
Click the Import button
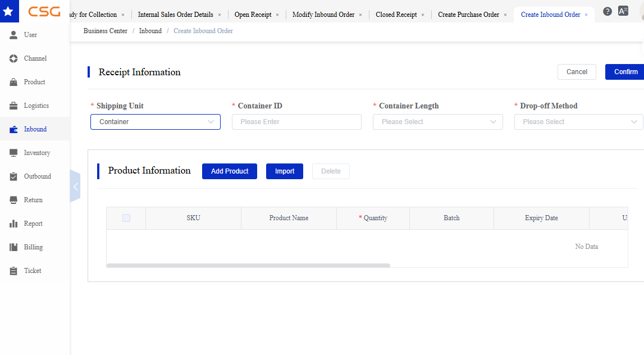click(285, 171)
